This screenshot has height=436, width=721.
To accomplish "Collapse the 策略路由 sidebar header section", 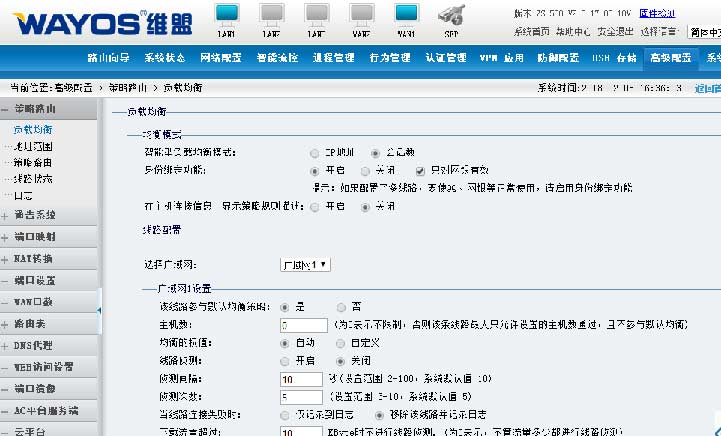I will [x=48, y=109].
